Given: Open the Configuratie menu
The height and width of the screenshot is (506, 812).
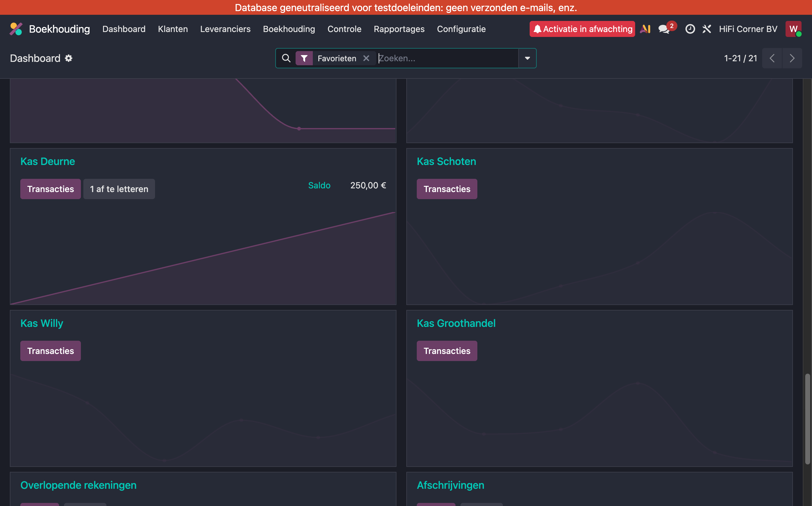Looking at the screenshot, I should (x=461, y=29).
